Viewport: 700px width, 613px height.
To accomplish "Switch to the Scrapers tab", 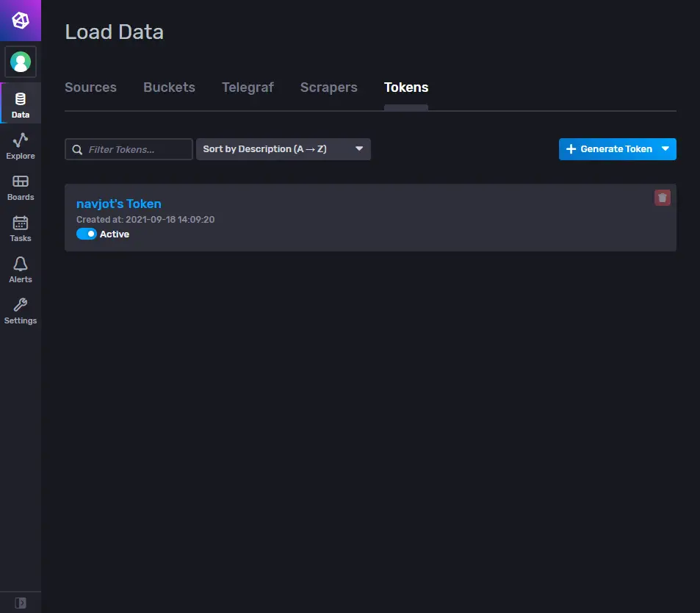I will (328, 87).
